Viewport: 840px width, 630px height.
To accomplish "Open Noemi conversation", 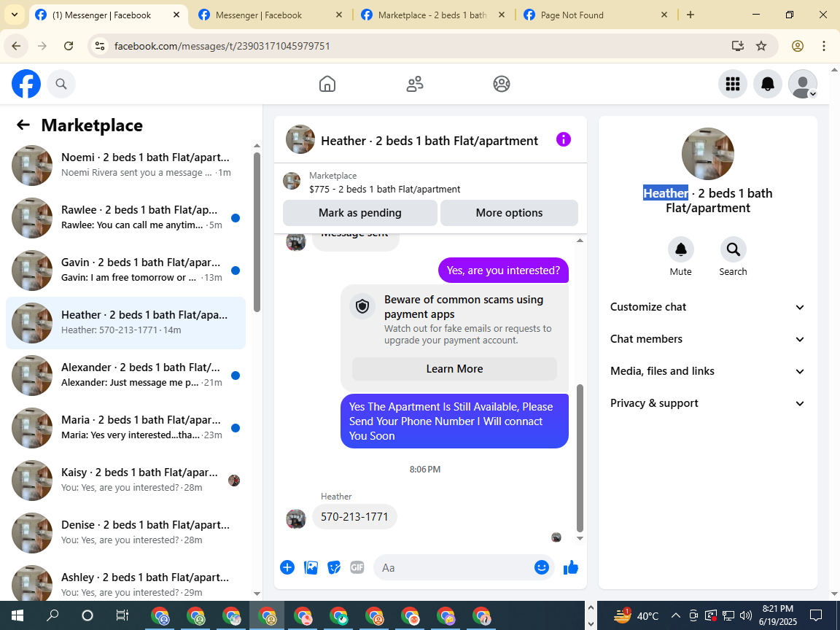I will point(126,165).
